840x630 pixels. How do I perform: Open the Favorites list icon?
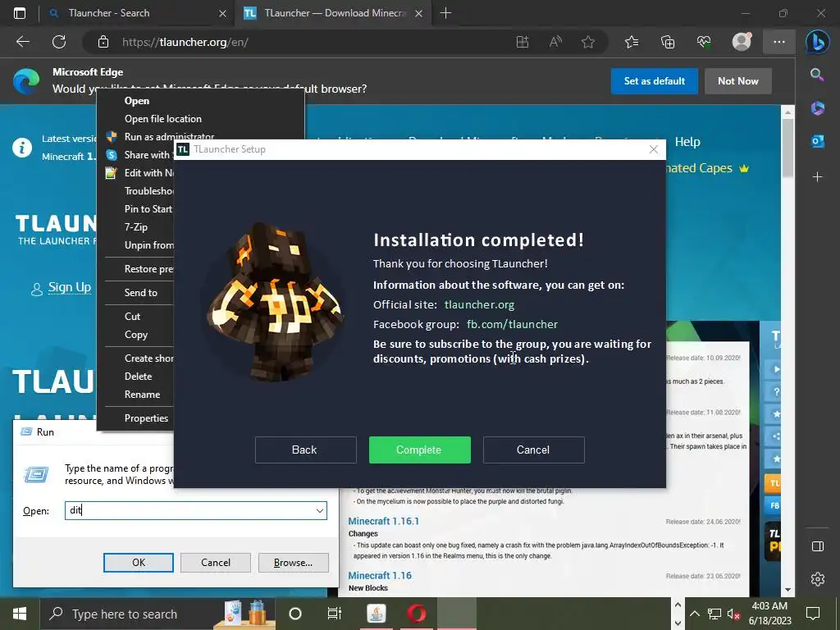click(632, 42)
